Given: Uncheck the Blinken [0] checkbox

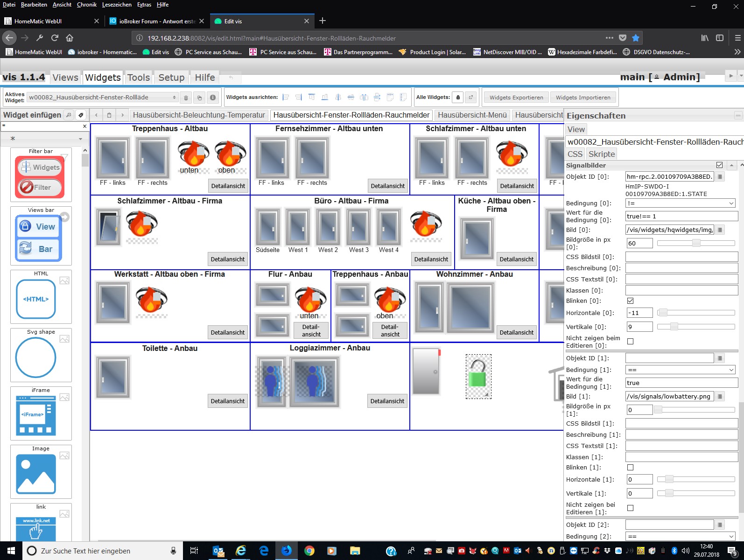Looking at the screenshot, I should (630, 301).
